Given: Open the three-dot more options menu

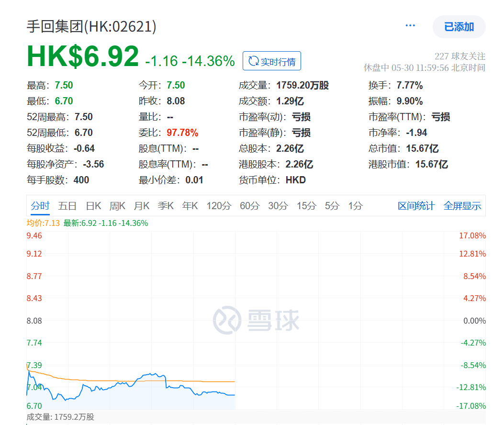Looking at the screenshot, I should pos(410,25).
